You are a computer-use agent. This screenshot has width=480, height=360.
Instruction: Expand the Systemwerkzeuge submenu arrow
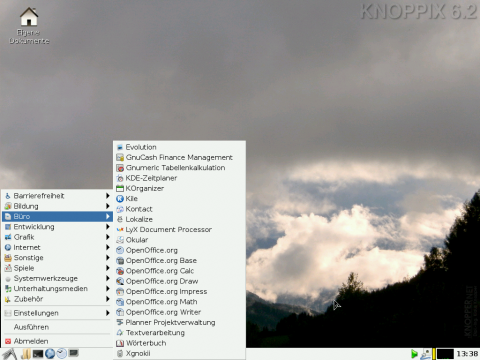(x=108, y=278)
